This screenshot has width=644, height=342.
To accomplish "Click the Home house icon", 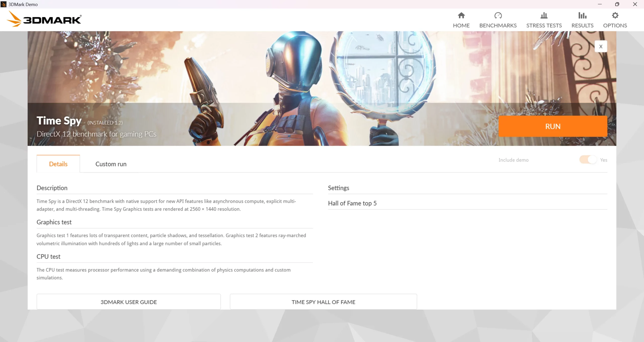I will [x=461, y=16].
